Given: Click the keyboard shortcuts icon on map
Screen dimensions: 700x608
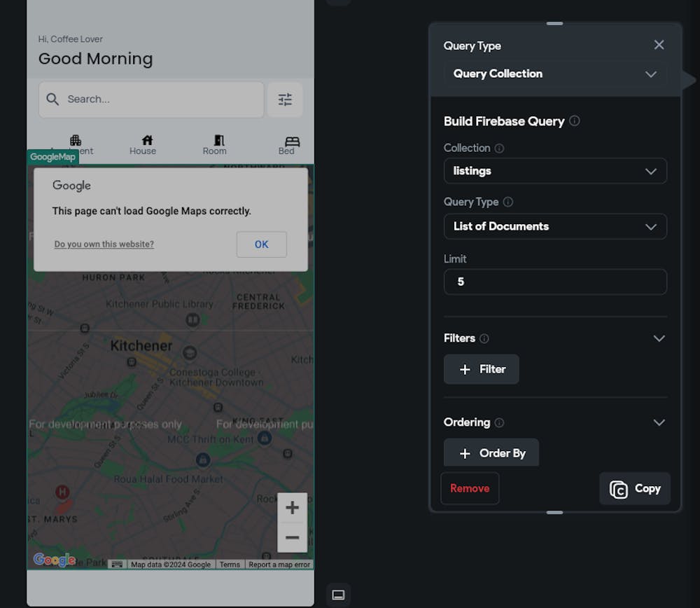Looking at the screenshot, I should coord(117,564).
